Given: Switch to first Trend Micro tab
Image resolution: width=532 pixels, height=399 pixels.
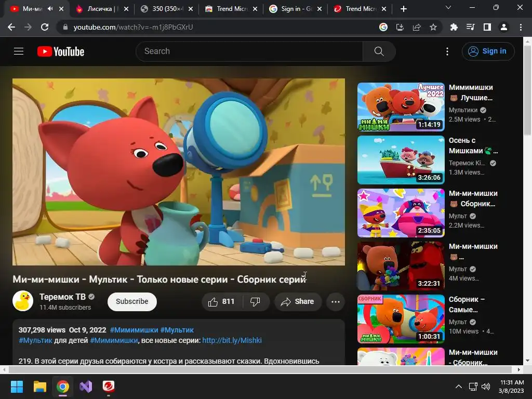Looking at the screenshot, I should pos(231,9).
